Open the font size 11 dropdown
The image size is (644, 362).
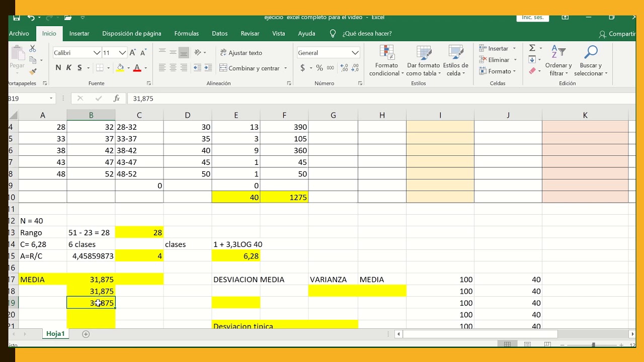point(122,53)
